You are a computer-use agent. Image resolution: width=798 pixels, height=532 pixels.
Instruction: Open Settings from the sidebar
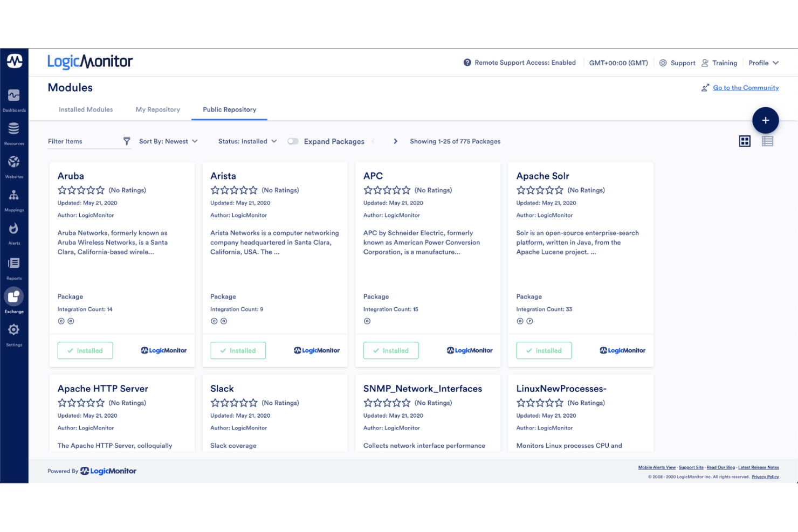coord(14,335)
